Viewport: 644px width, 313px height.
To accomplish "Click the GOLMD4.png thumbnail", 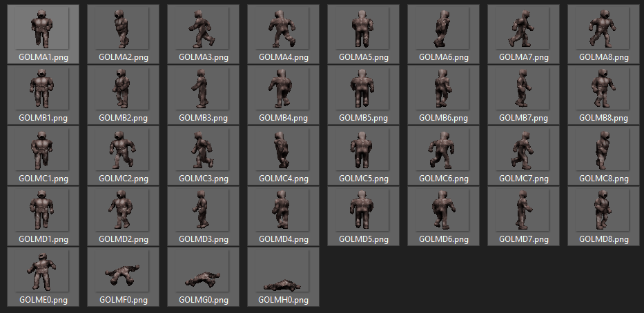I will pos(282,210).
